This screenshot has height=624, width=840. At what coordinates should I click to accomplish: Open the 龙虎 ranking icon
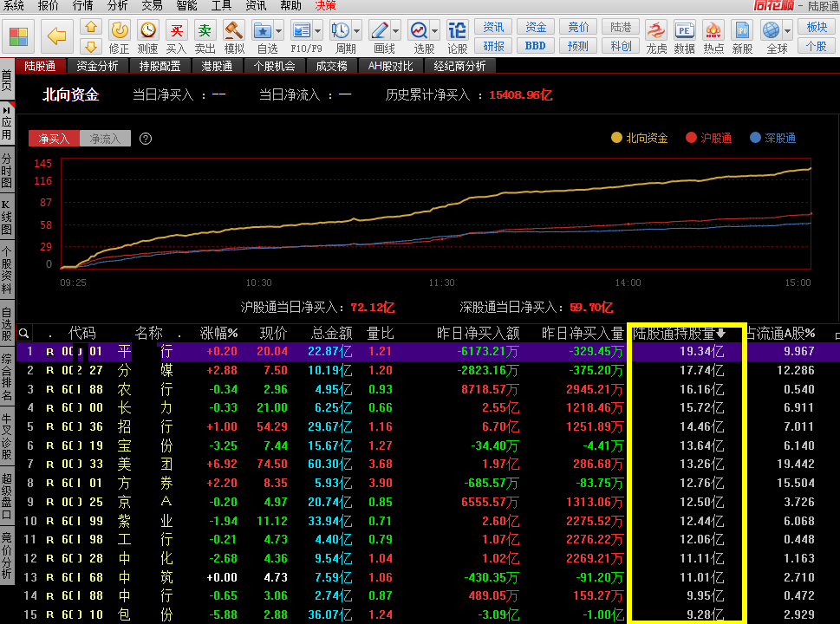click(x=655, y=37)
